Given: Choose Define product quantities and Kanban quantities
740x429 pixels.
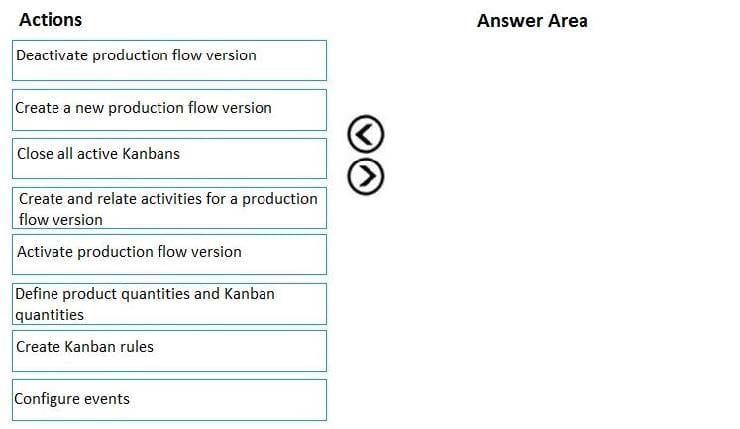Looking at the screenshot, I should pos(169,304).
